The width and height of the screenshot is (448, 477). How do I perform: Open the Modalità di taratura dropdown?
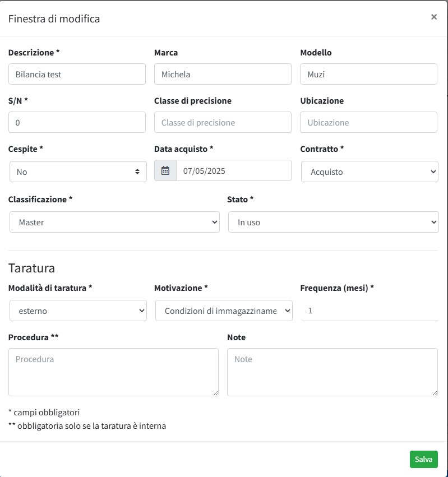pos(78,311)
